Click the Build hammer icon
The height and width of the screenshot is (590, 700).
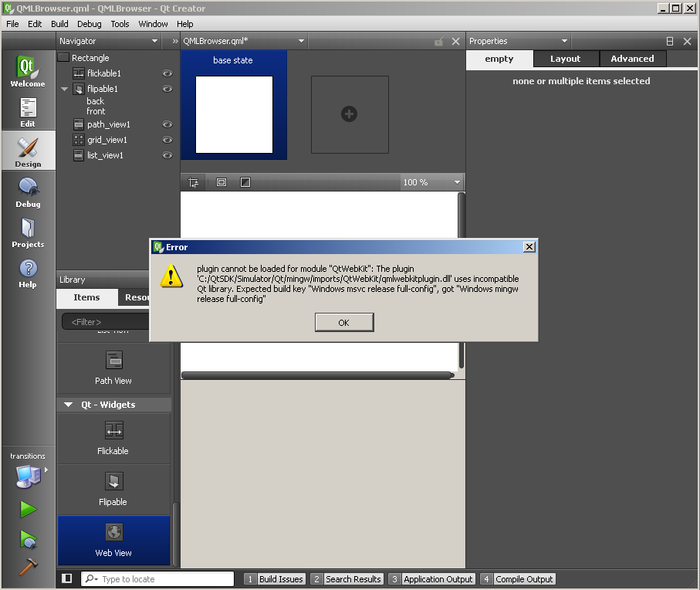point(28,566)
